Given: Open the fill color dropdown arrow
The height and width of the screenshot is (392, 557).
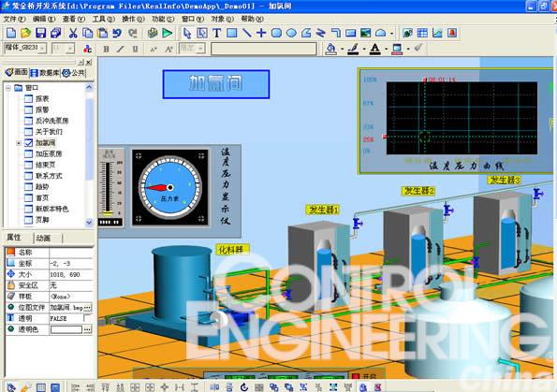Looking at the screenshot, I should point(342,49).
